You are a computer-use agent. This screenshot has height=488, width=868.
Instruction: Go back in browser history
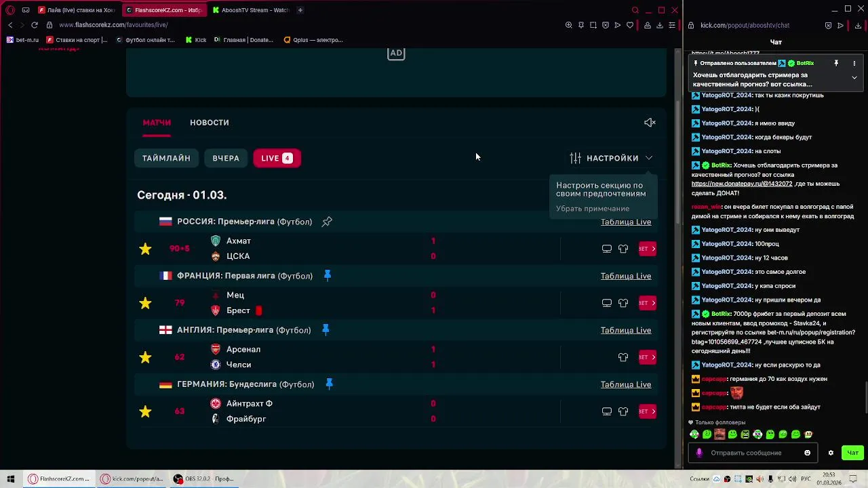(10, 25)
